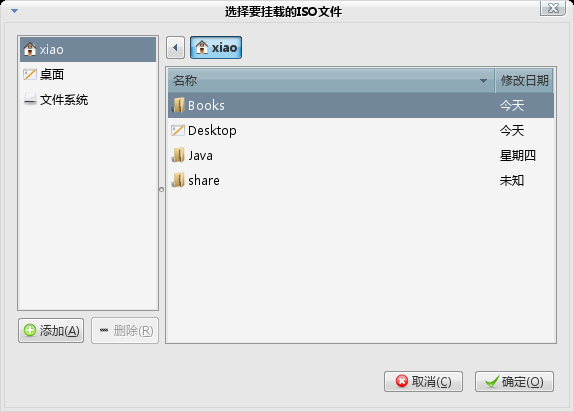Screen dimensions: 574x412
Task: Click the 删除(R) remove button
Action: pyautogui.click(x=125, y=330)
